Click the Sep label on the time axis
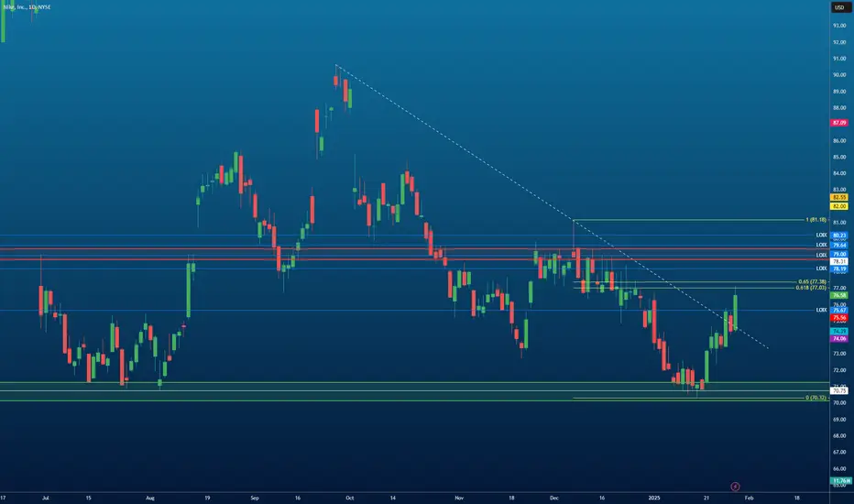 click(x=255, y=498)
